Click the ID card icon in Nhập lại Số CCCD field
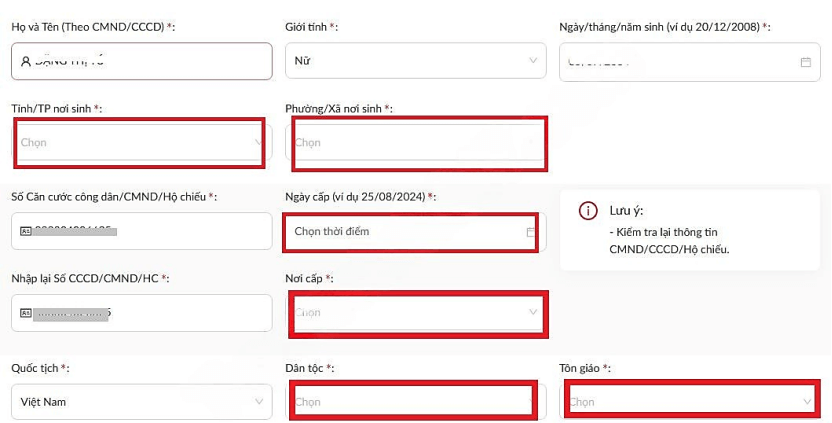The width and height of the screenshot is (832, 423). tap(26, 313)
